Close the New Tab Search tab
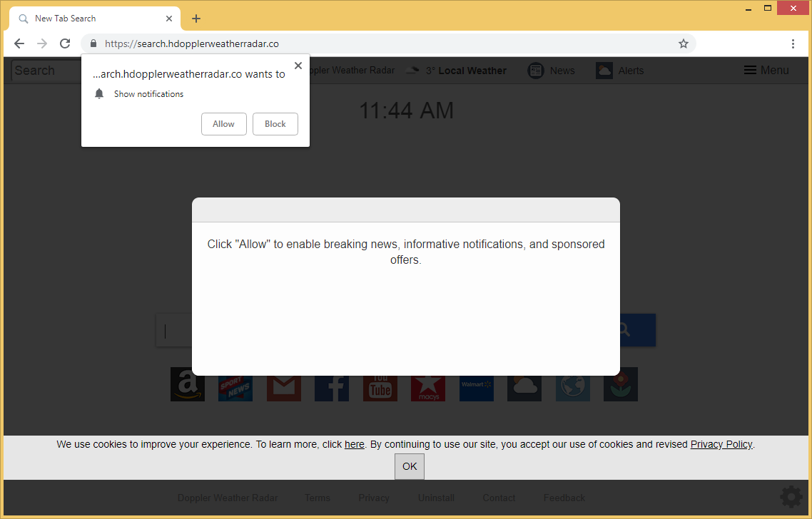812x519 pixels. (169, 19)
